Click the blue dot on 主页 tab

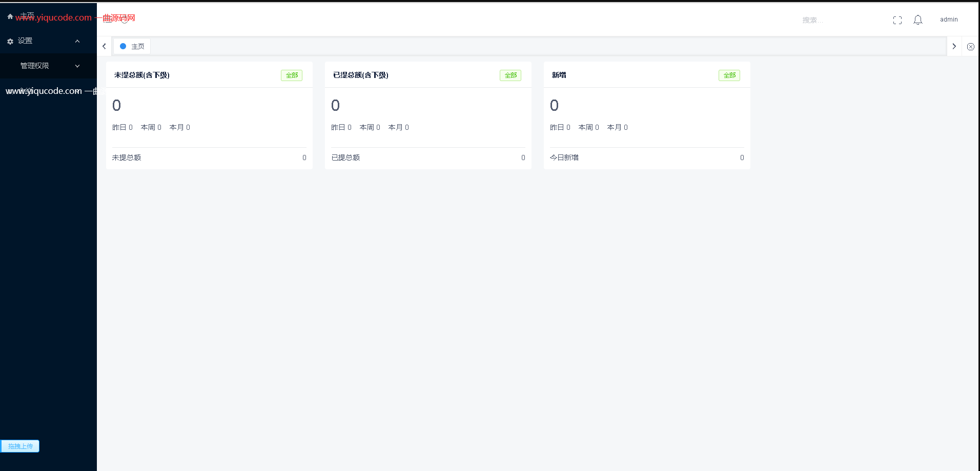[x=123, y=46]
